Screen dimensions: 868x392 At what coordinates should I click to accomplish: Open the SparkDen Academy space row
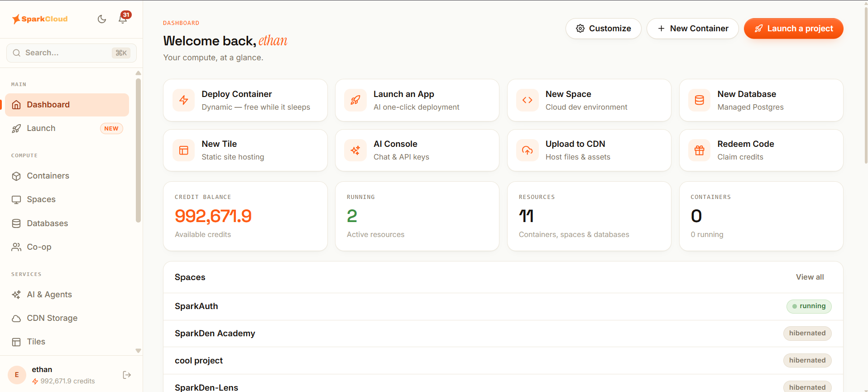[x=503, y=334]
